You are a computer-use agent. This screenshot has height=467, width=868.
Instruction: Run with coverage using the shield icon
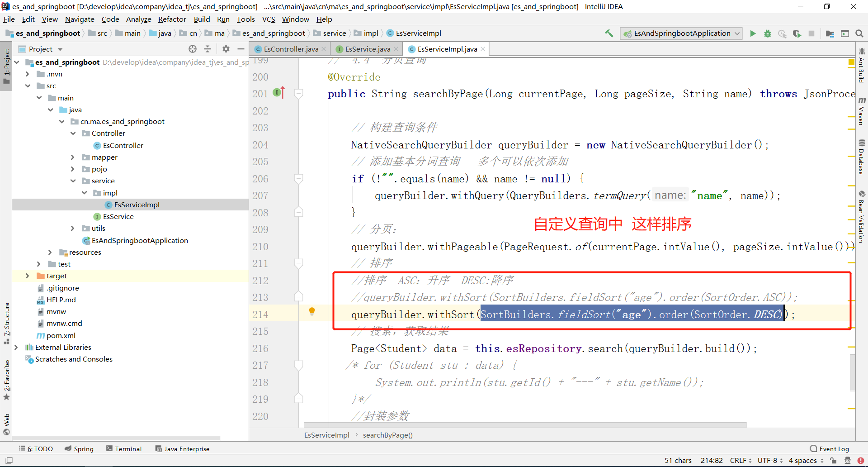pyautogui.click(x=797, y=33)
